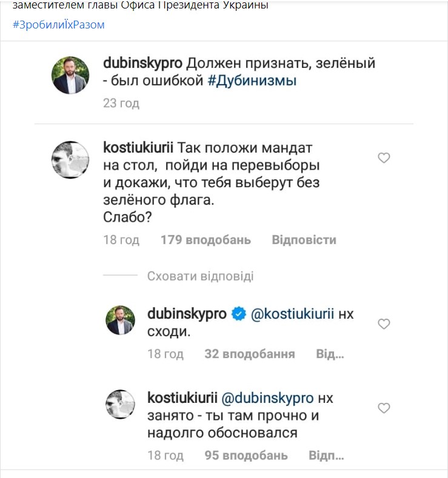Open dubinskypro's verified badge icon
Image resolution: width=448 pixels, height=478 pixels.
coord(239,314)
